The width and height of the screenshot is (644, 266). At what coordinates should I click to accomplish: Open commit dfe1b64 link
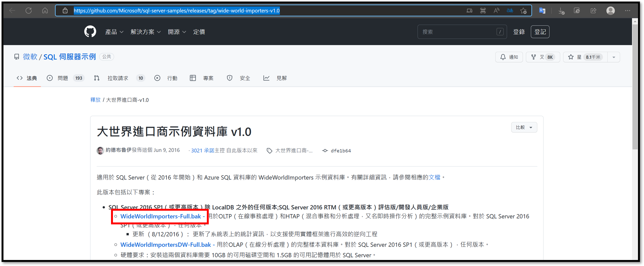point(337,151)
